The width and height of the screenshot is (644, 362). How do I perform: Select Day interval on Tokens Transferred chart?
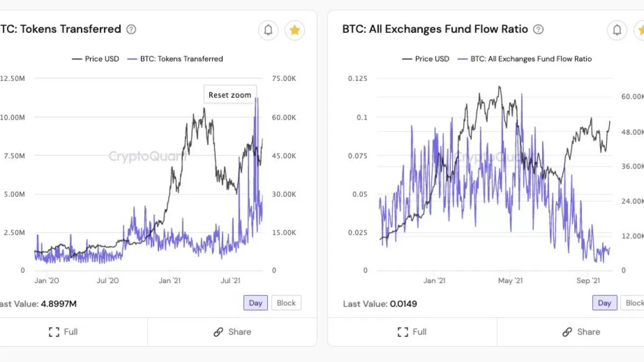click(255, 303)
